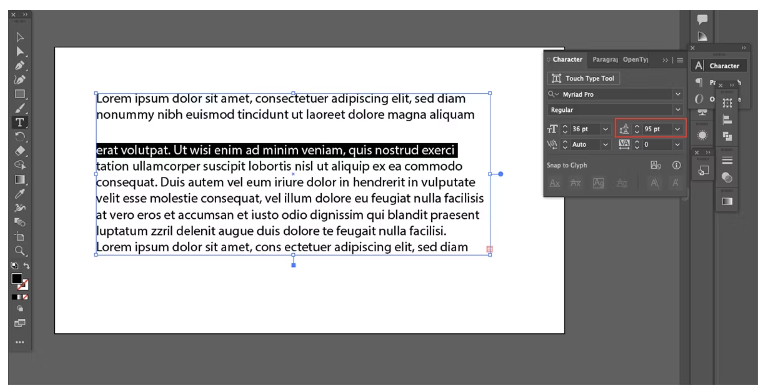Open the leading dropdown arrow
This screenshot has height=389, width=767.
(x=677, y=129)
